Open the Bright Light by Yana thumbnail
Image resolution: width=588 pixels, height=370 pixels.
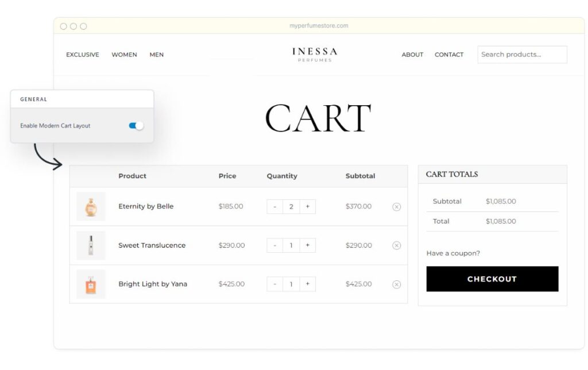(x=91, y=284)
